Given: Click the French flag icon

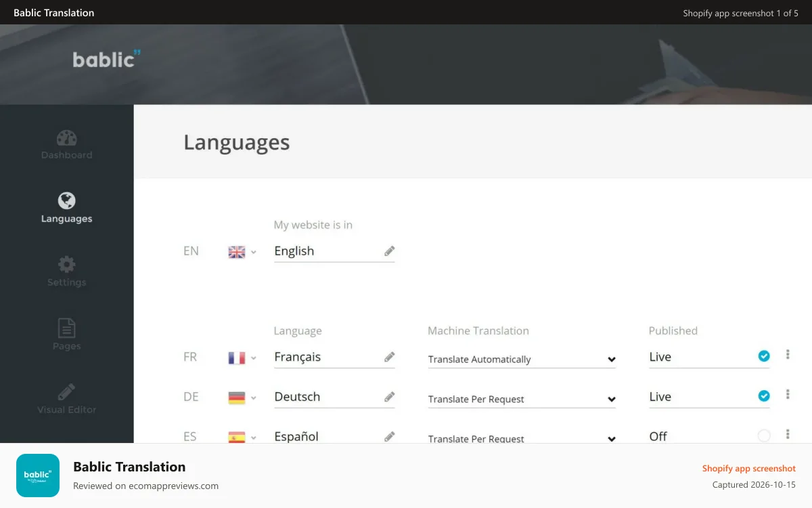Looking at the screenshot, I should click(x=237, y=358).
